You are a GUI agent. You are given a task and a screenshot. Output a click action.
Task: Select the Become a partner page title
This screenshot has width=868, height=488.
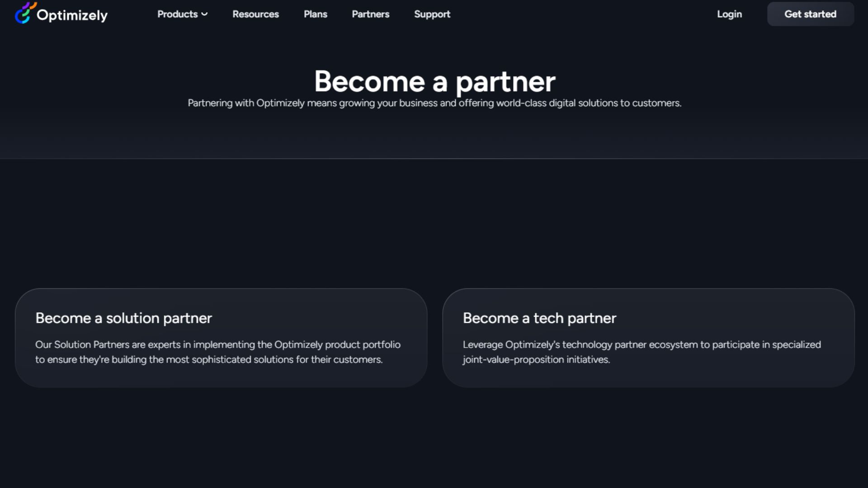pyautogui.click(x=435, y=81)
